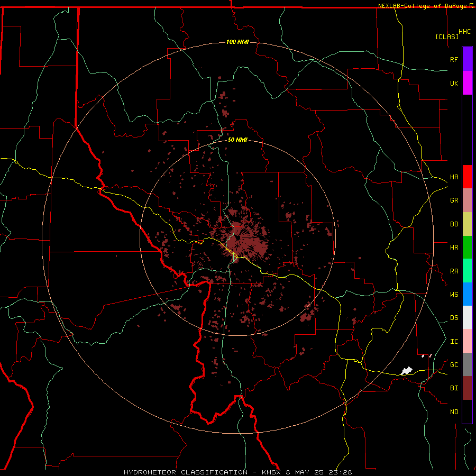Select the 'BD' legend label
This screenshot has width=476, height=476.
pyautogui.click(x=454, y=224)
